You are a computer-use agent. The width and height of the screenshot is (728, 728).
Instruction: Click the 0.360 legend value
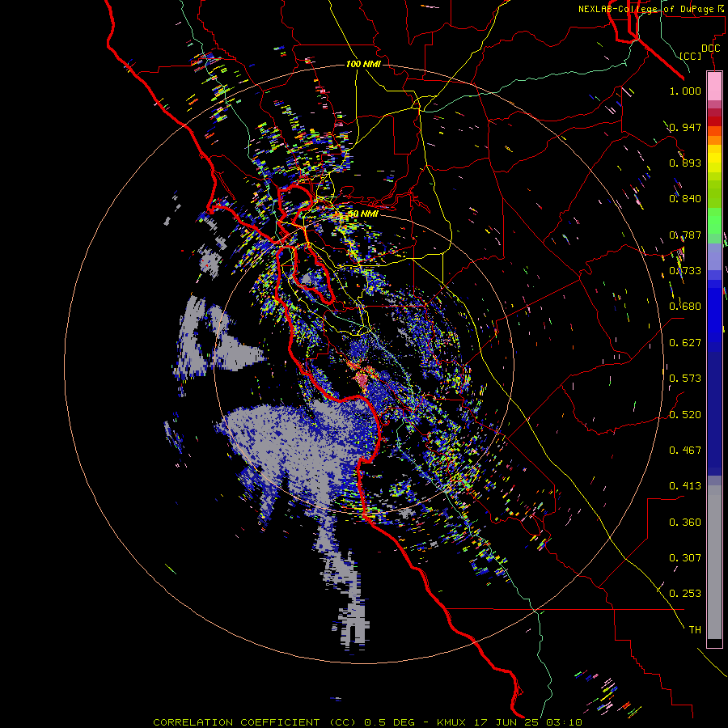click(685, 522)
